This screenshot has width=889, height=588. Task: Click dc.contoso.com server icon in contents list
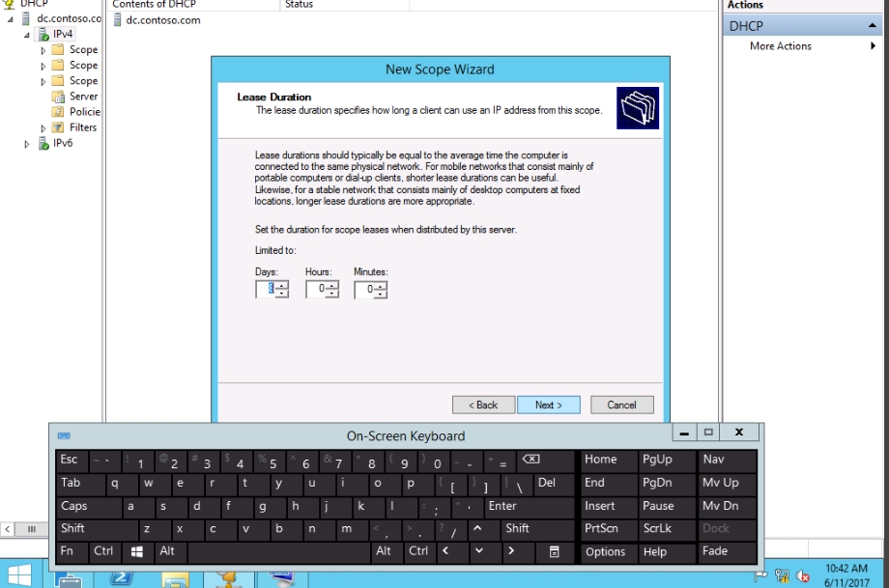(118, 20)
